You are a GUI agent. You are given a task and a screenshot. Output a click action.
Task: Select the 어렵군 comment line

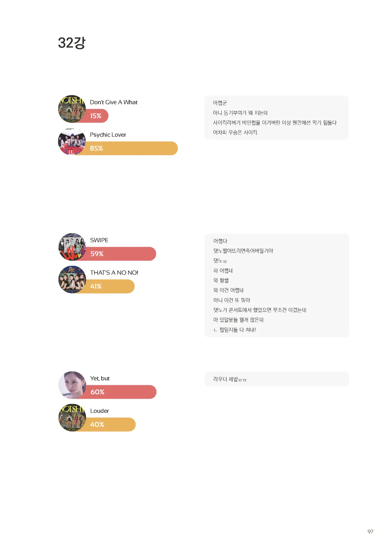coord(220,103)
